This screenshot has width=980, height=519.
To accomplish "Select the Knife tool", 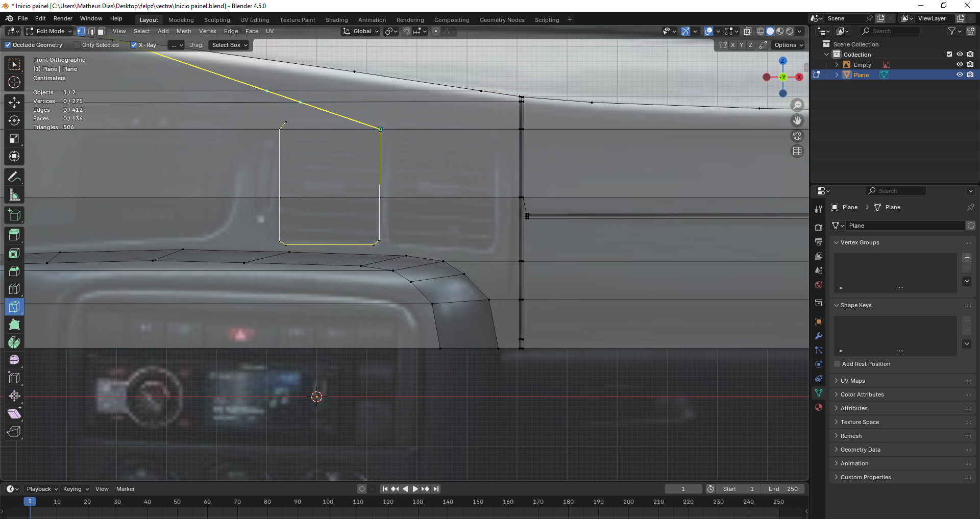I will point(14,307).
